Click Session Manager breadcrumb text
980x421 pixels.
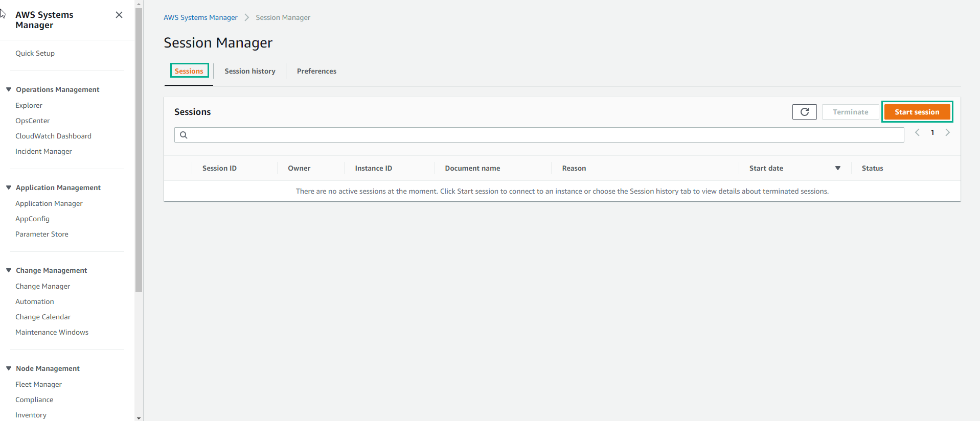[283, 17]
